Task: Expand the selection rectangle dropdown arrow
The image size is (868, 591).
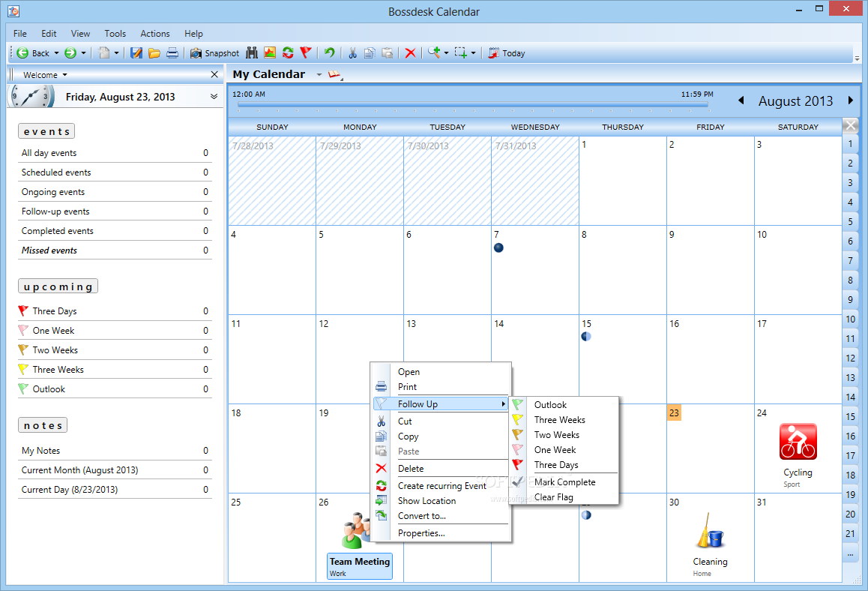Action: point(473,53)
